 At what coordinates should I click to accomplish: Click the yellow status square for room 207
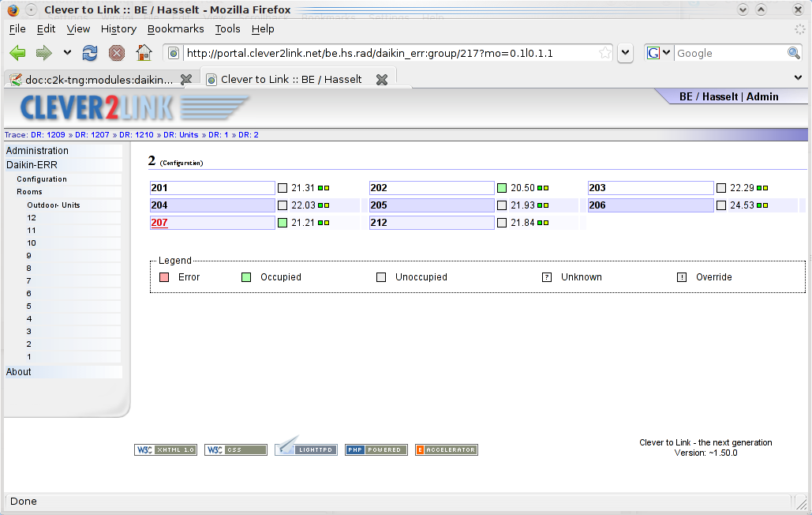(x=326, y=223)
